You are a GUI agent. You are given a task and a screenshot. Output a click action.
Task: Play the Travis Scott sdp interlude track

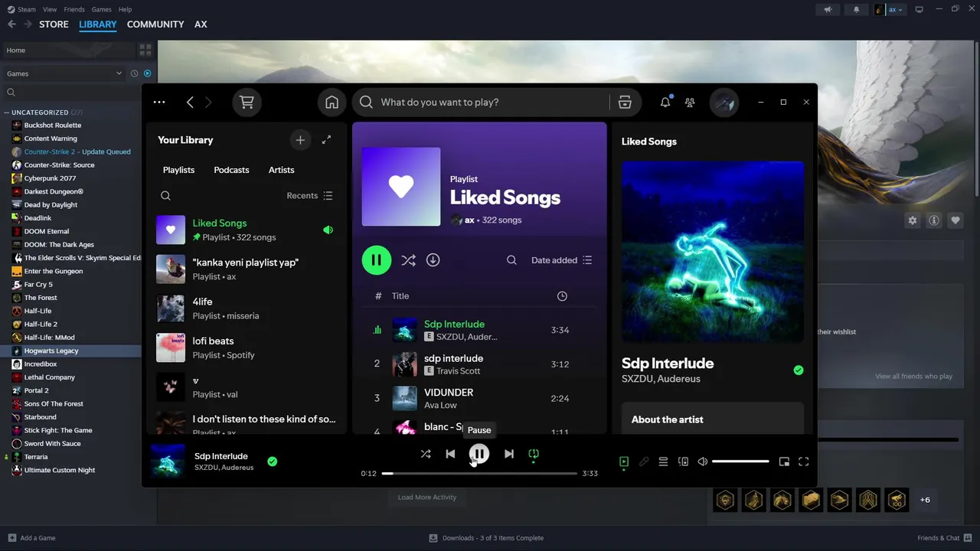click(x=480, y=364)
